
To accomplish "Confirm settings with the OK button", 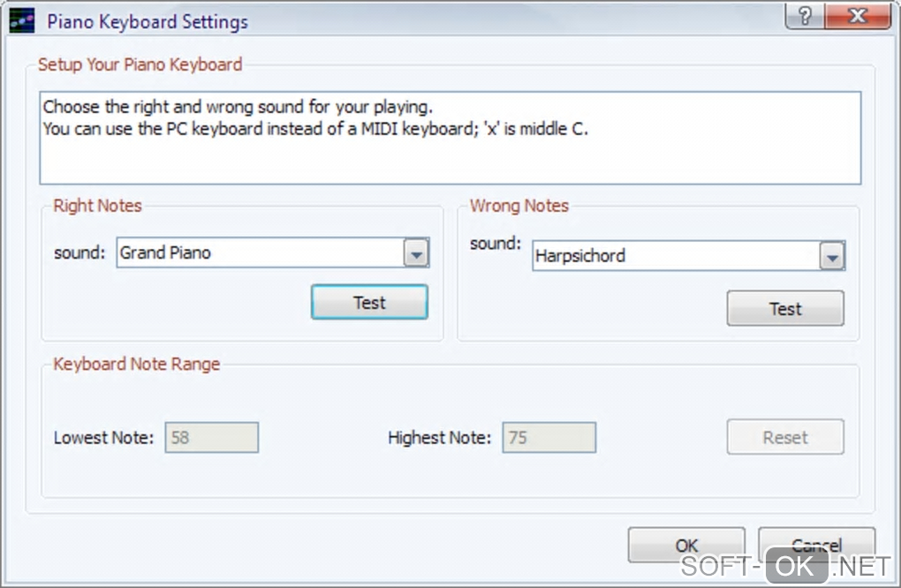I will click(x=686, y=545).
